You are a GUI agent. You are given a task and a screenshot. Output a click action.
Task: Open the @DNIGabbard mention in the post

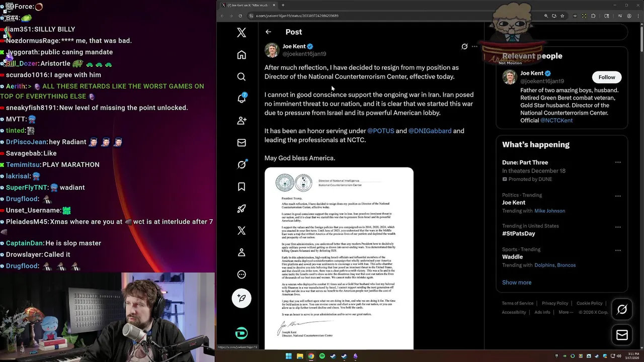point(430,131)
